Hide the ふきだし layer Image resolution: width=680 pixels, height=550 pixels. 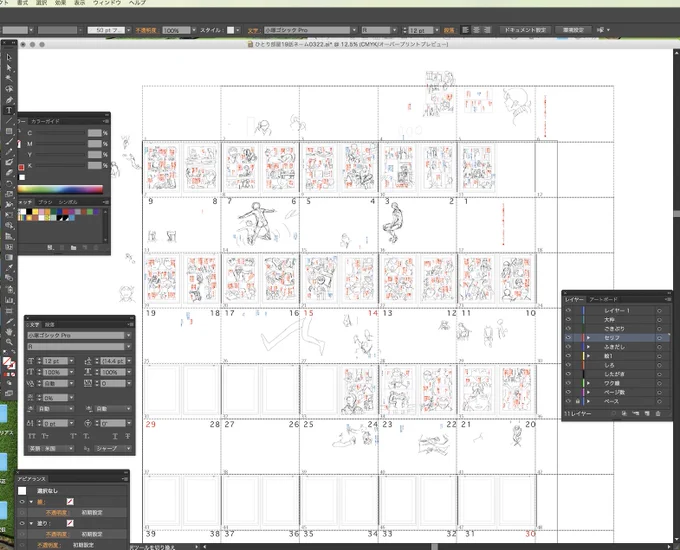(568, 347)
